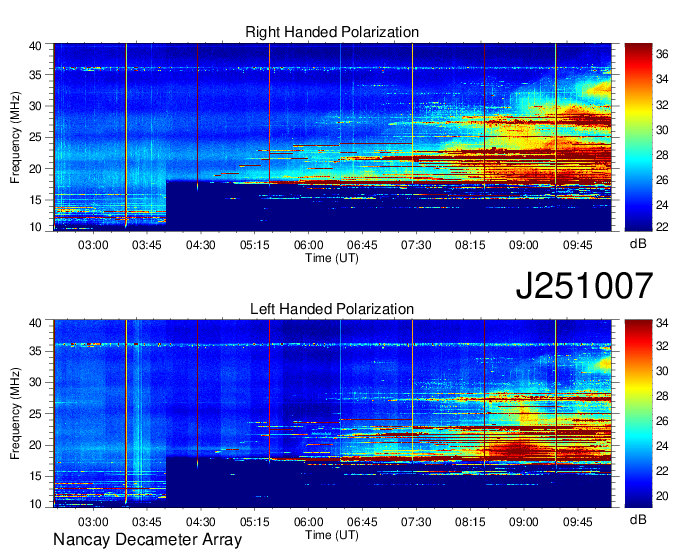This screenshot has height=552, width=680.
Task: Click the Time (UT) label of top plot
Action: (332, 258)
